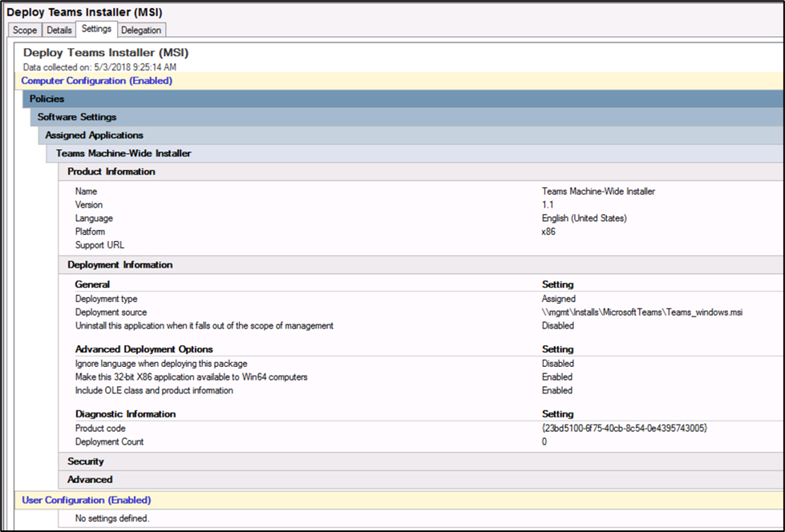Click the Deployment type label

coord(106,299)
